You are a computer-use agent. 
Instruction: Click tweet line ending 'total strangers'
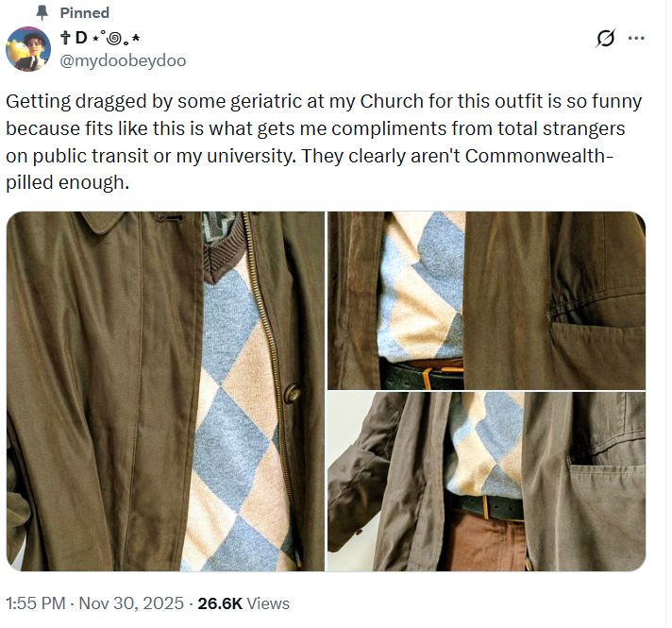[315, 128]
